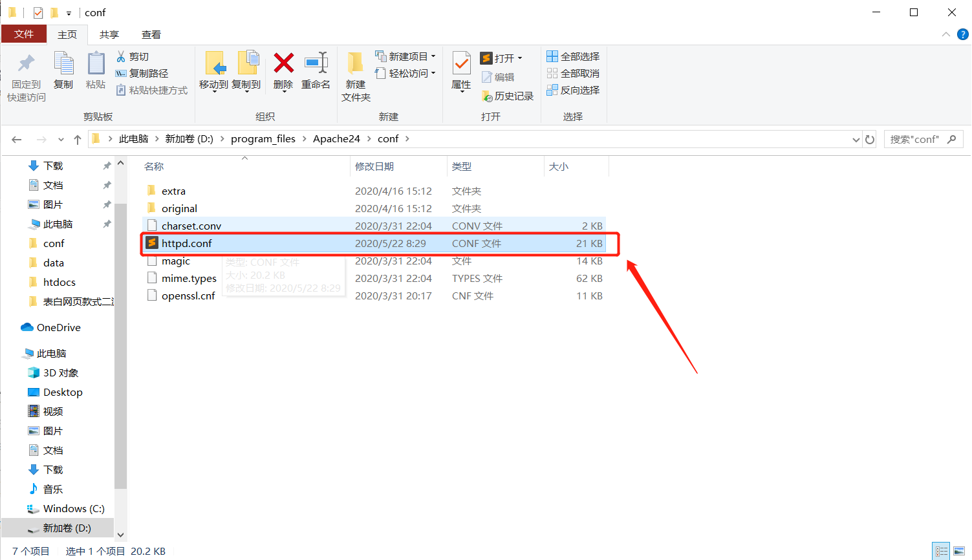Click inside the 搜索 conf search box

918,138
